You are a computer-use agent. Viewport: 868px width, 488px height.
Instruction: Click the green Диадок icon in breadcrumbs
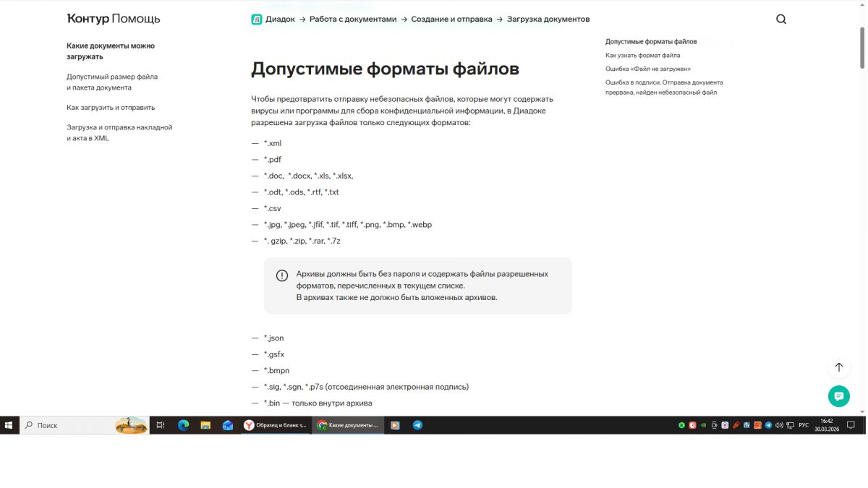(x=256, y=20)
